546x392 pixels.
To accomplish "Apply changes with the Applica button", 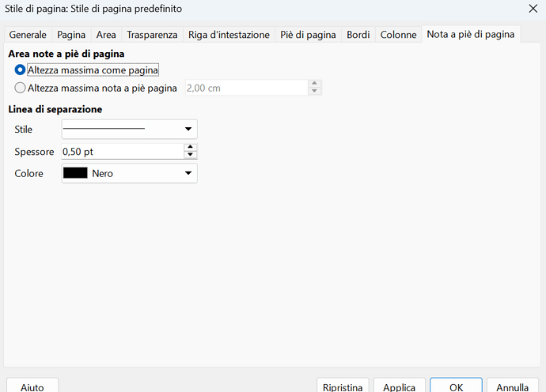I will 400,386.
